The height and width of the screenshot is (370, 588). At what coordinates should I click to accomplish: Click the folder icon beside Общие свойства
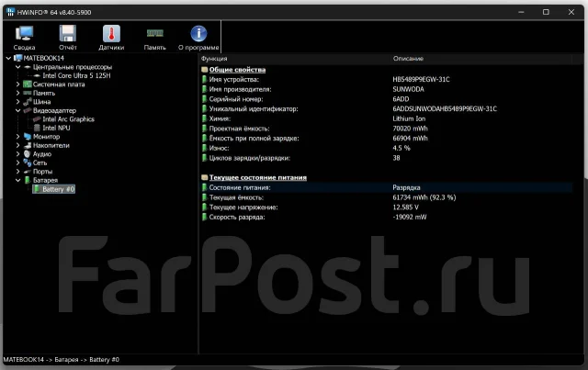click(204, 70)
